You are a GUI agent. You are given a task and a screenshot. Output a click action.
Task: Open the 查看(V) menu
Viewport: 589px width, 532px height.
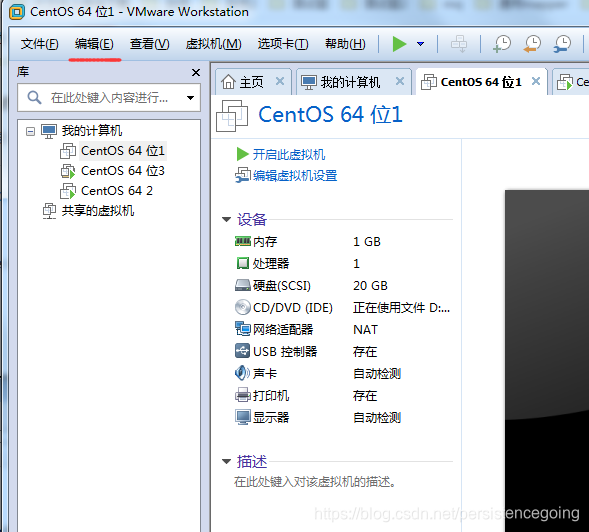[150, 44]
